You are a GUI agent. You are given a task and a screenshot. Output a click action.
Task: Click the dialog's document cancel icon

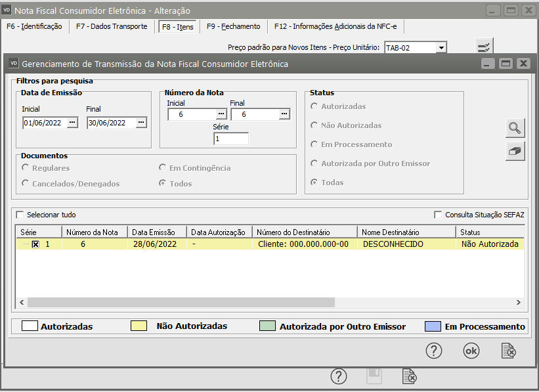point(508,351)
